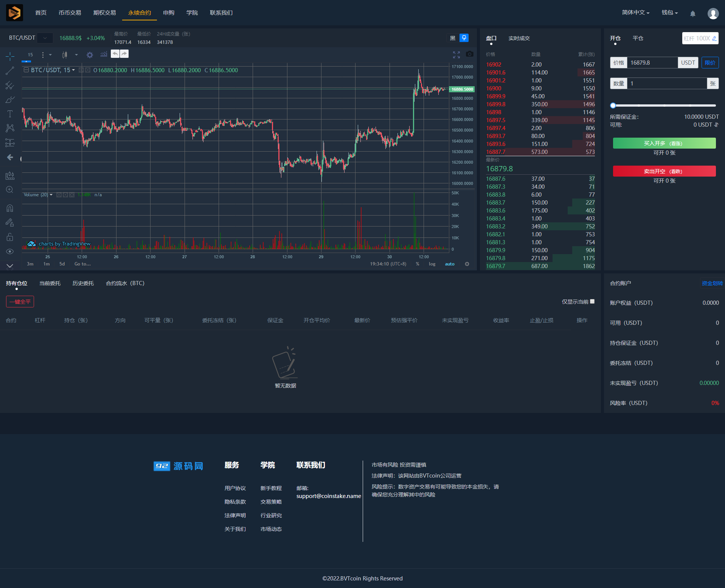Click the 限价 order type button
This screenshot has width=725, height=588.
coord(710,63)
